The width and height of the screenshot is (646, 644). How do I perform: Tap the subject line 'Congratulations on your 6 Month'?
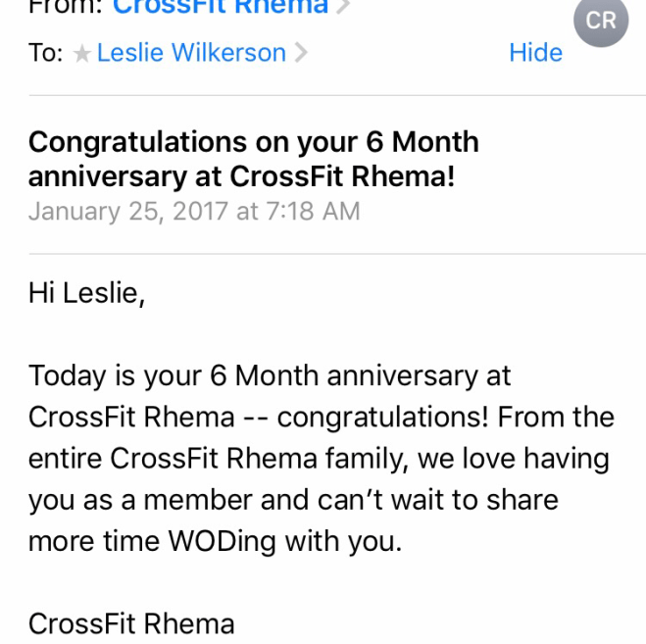coord(253,142)
